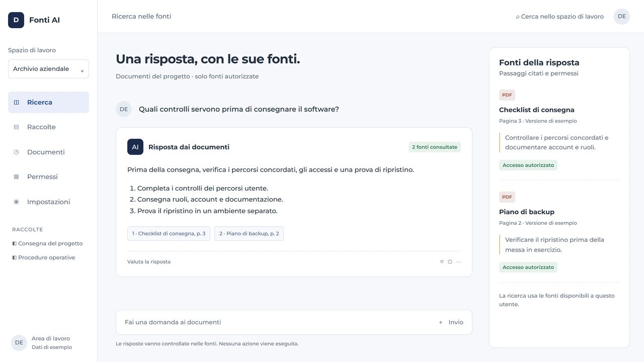The image size is (644, 362).
Task: Click the DE avatar beside the question
Action: (x=124, y=109)
